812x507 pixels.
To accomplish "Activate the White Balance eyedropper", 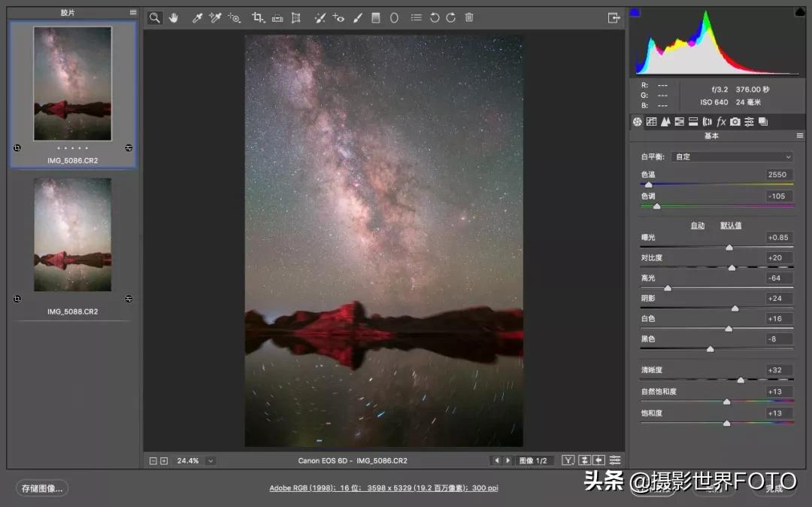I will [x=196, y=17].
